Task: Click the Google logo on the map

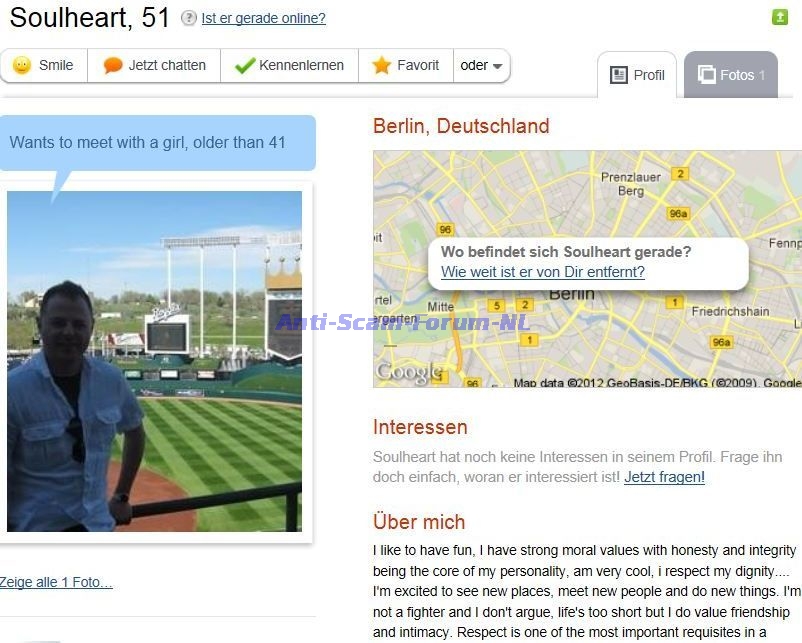Action: (x=408, y=372)
